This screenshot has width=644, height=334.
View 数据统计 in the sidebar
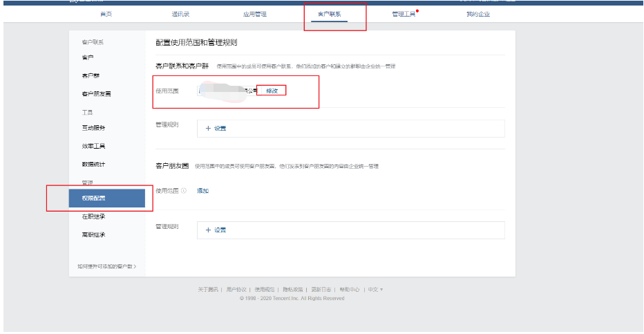pos(93,164)
